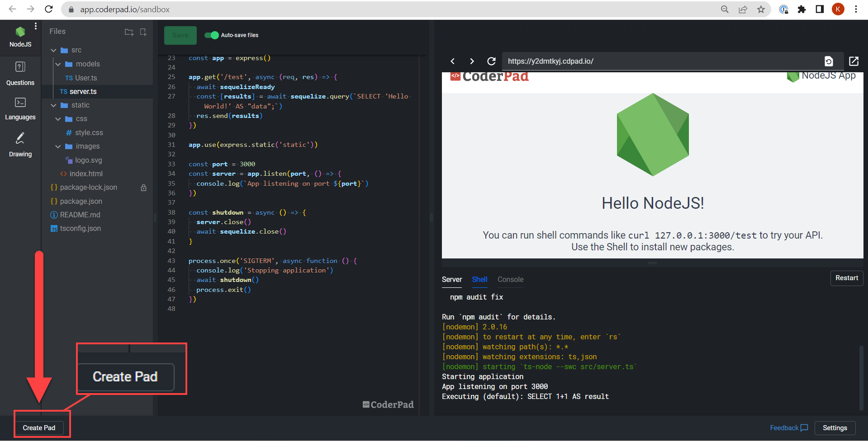The width and height of the screenshot is (868, 441).
Task: Click the new file icon in Files
Action: [x=143, y=32]
